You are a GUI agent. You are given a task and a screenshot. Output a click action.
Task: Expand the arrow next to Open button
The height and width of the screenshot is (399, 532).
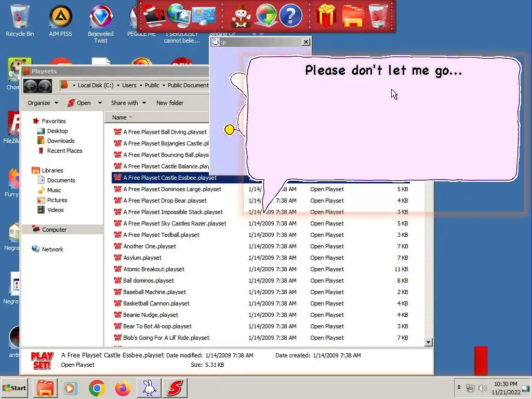[100, 103]
